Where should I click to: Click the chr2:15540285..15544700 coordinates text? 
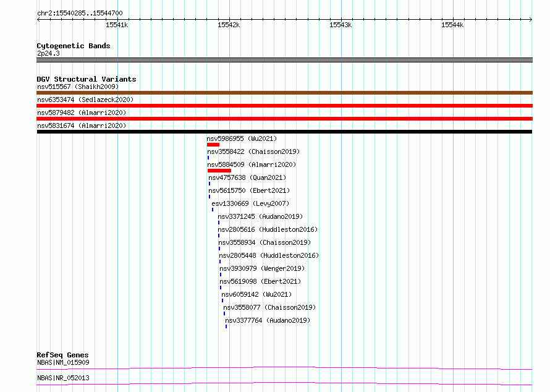click(x=80, y=13)
